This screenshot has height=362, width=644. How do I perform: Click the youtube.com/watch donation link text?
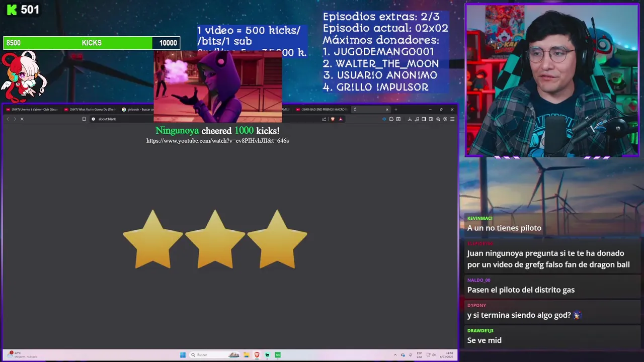point(217,141)
